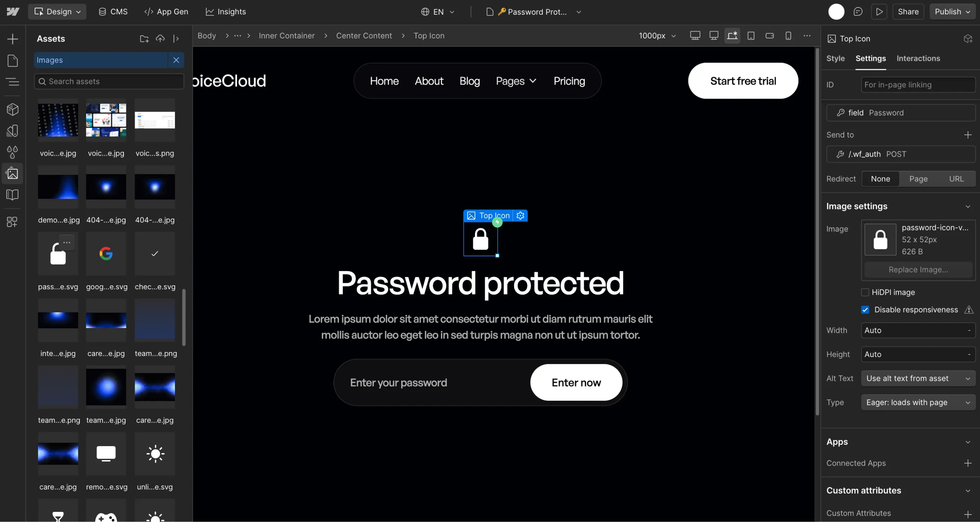Expand the Pages navigation dropdown

click(x=516, y=81)
